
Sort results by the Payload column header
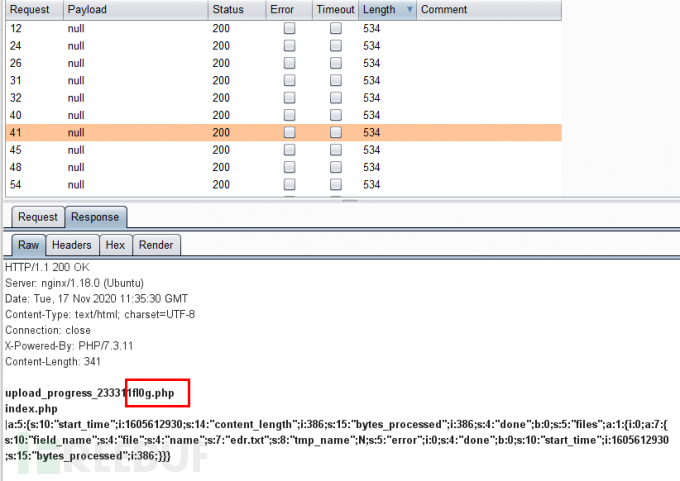click(x=88, y=10)
